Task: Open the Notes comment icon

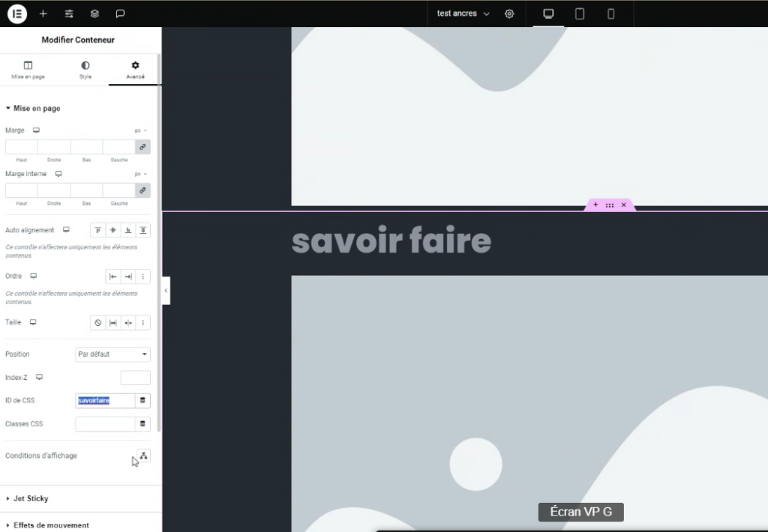Action: pos(120,13)
